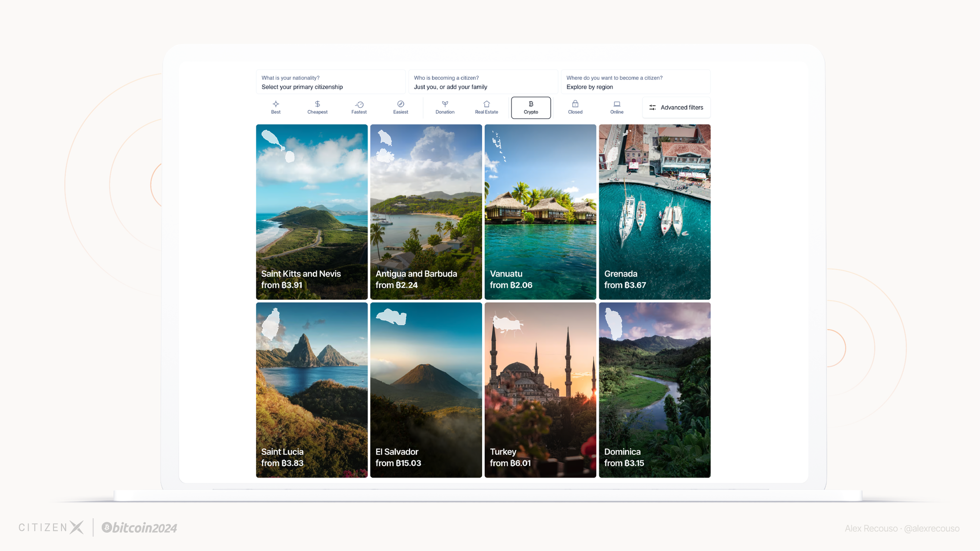Open the Grenada card
The width and height of the screenshot is (980, 551).
pos(655,212)
